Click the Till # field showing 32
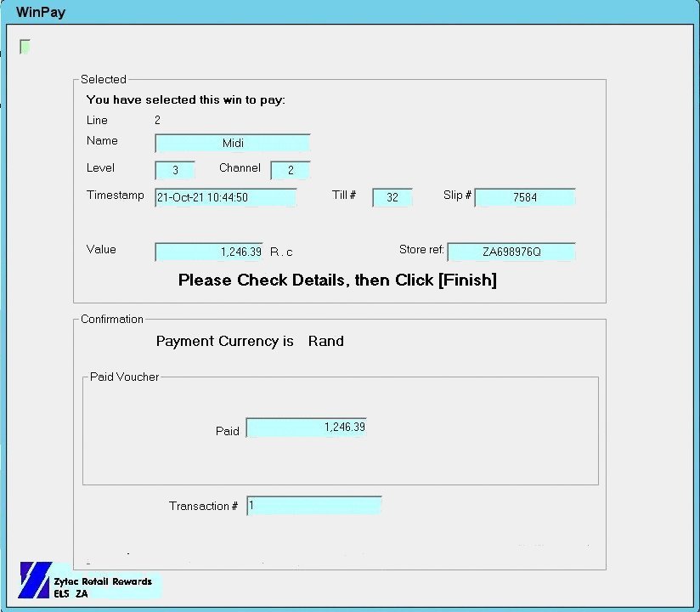 point(392,197)
